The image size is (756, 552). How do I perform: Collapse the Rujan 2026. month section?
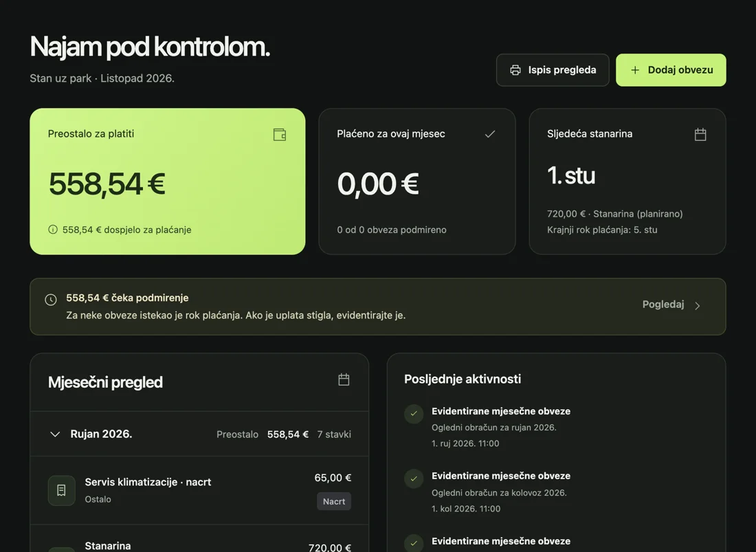coord(199,434)
